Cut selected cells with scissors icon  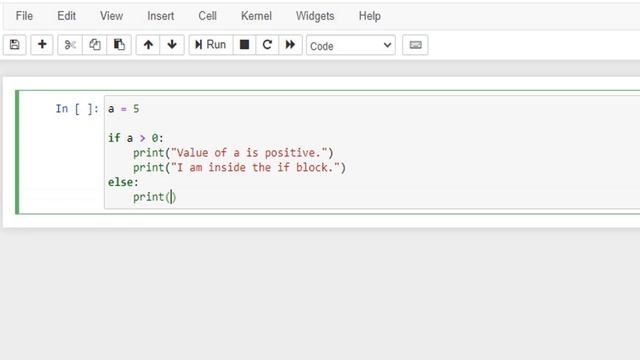(x=70, y=44)
